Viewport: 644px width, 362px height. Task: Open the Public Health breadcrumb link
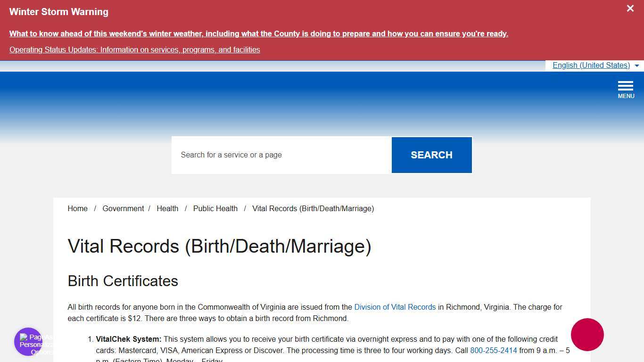tap(215, 208)
